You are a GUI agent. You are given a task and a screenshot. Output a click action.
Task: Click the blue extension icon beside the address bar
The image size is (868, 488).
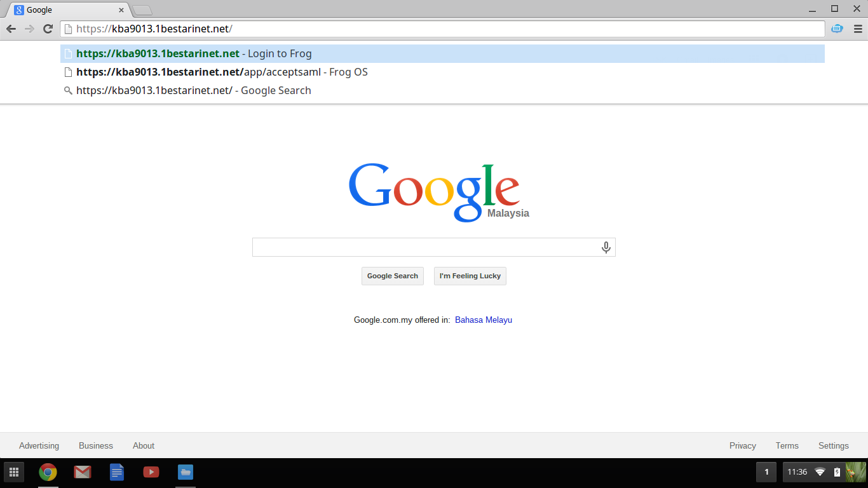[x=837, y=29]
